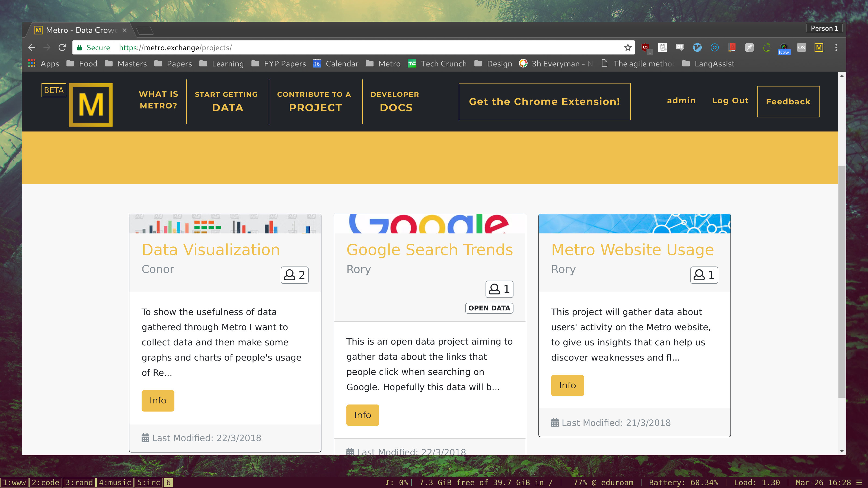Open The agile method bookmark
This screenshot has width=868, height=488.
pos(638,64)
